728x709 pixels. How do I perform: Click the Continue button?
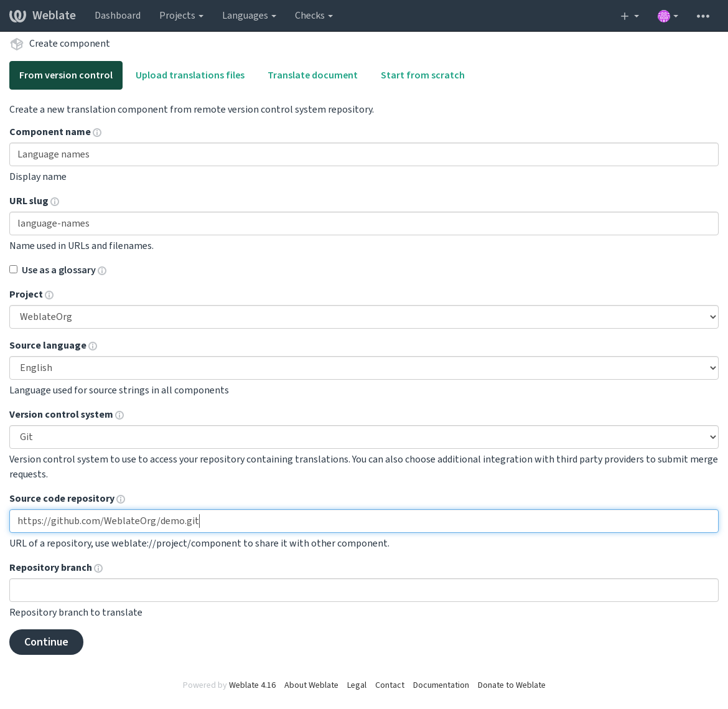click(46, 642)
